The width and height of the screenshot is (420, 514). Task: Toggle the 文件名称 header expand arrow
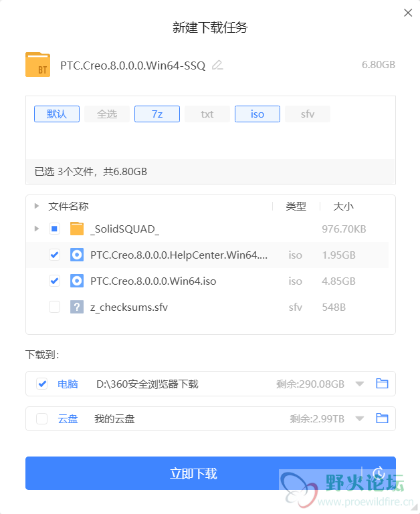pos(37,206)
